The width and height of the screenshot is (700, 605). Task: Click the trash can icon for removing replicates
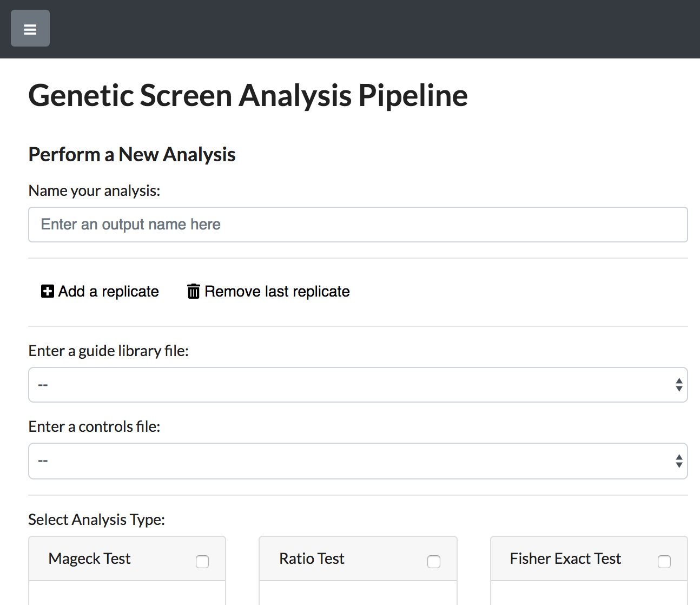coord(193,291)
